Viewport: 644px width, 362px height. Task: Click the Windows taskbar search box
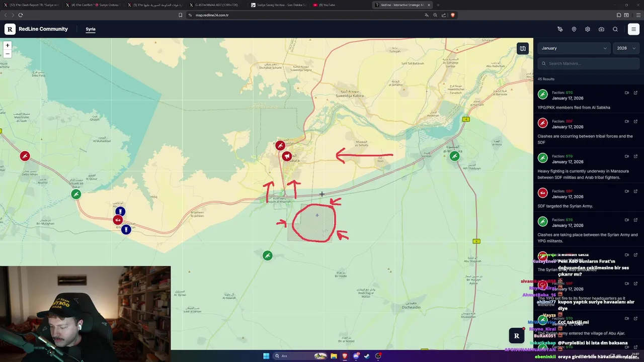[300, 356]
